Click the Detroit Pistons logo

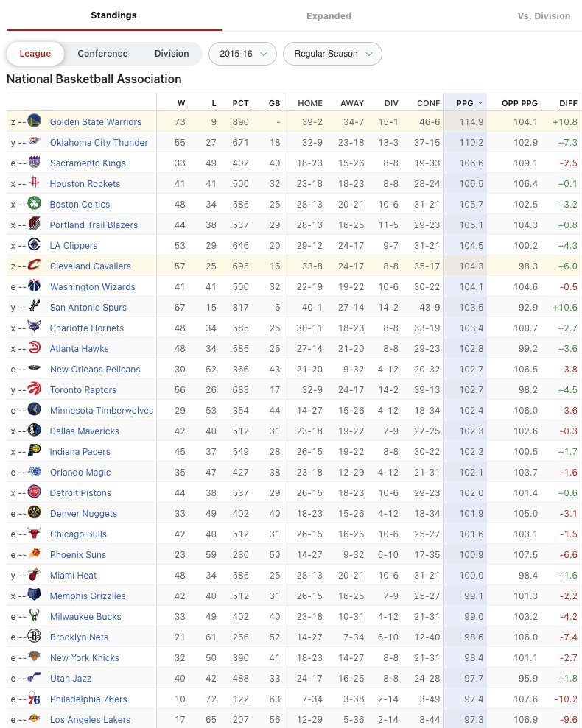pyautogui.click(x=34, y=492)
